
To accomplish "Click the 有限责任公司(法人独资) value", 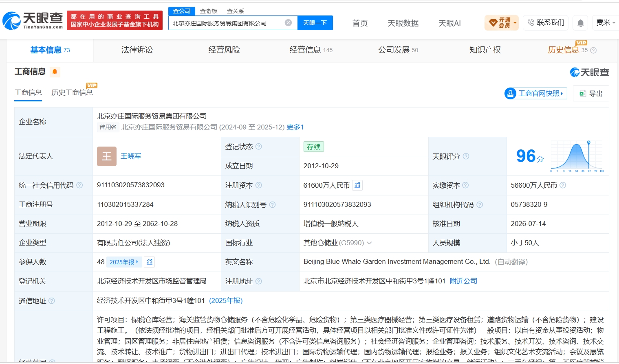I will pos(134,243).
